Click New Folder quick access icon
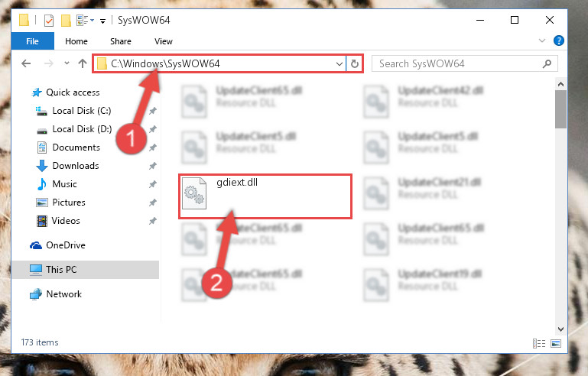This screenshot has height=376, width=588. [x=66, y=20]
